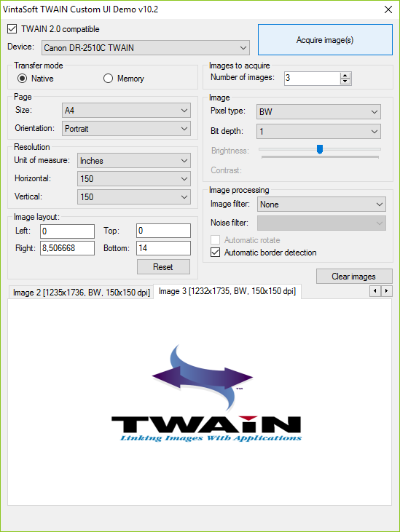Click the Number of images field
Screen dimensions: 400x532
[x=312, y=78]
